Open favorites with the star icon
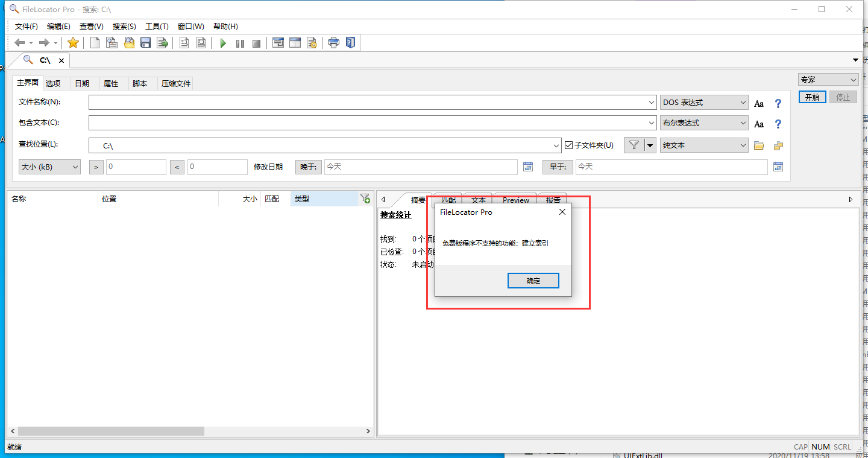 click(x=73, y=43)
